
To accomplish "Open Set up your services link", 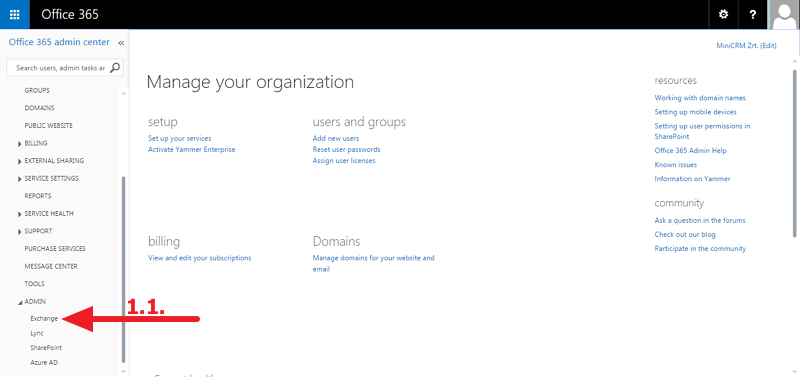I will point(180,138).
